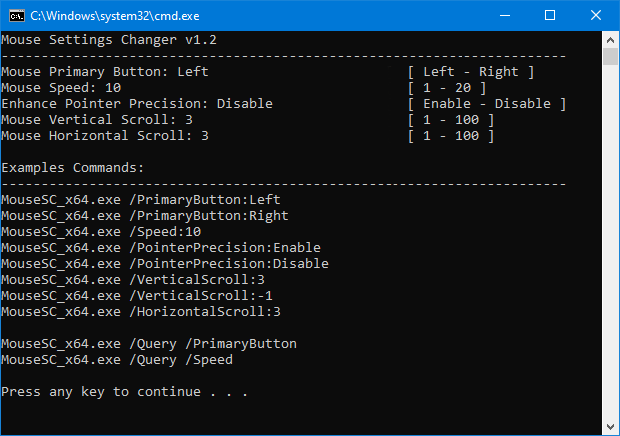The height and width of the screenshot is (436, 620).
Task: Click the "Mouse Primary Button: Left" line
Action: (x=105, y=72)
